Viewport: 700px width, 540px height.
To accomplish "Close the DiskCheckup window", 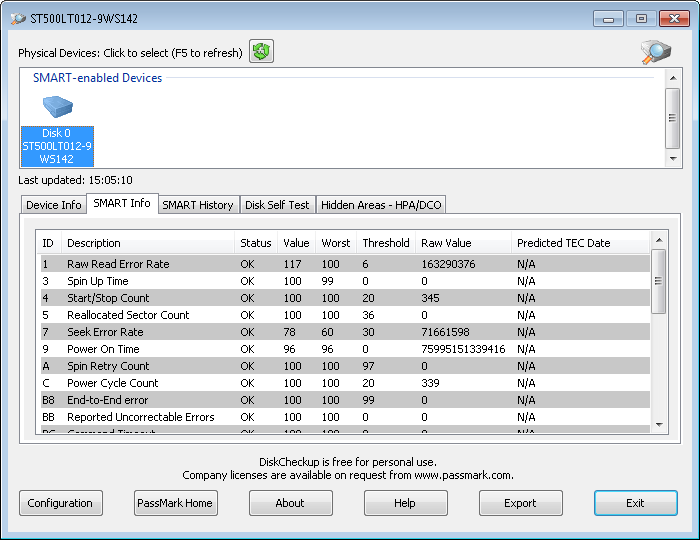I will tap(675, 19).
